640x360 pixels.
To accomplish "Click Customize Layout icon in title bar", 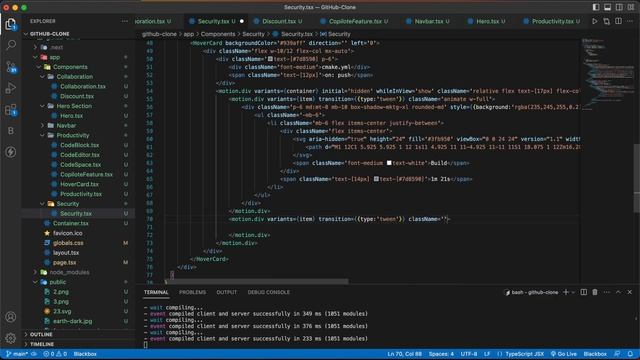I will [631, 7].
